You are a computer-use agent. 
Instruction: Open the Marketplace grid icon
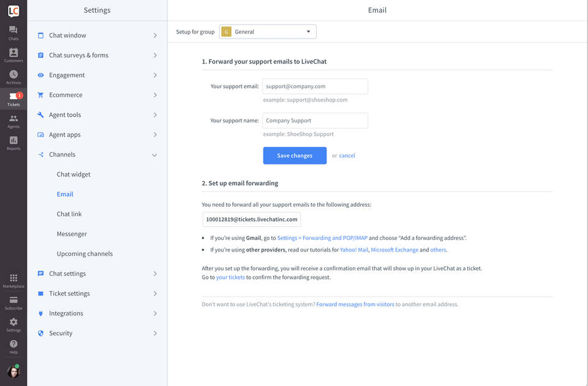tap(13, 281)
